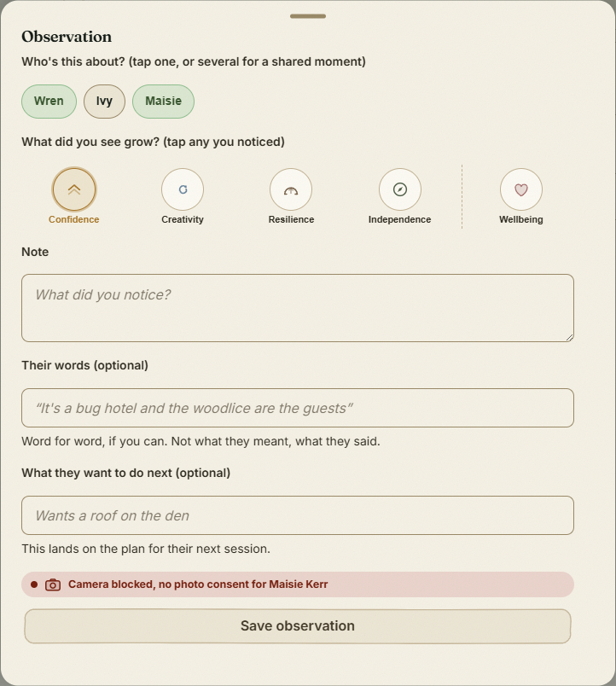Pick the Independence compass icon
This screenshot has width=616, height=686.
click(400, 189)
